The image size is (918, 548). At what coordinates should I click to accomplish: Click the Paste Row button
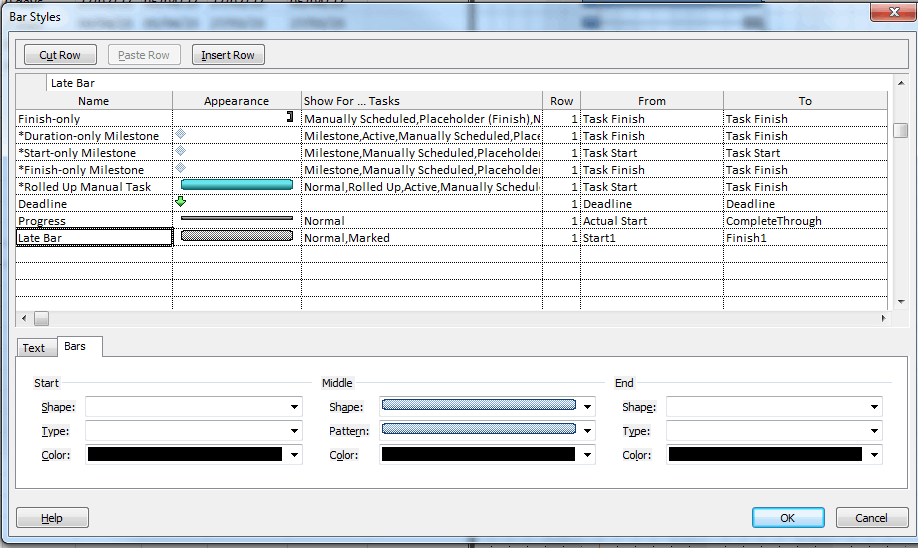(144, 55)
